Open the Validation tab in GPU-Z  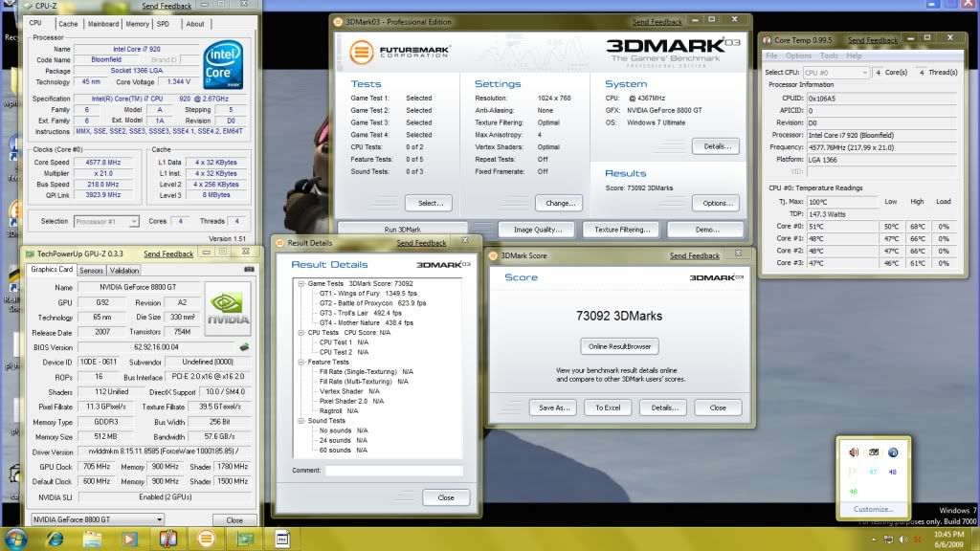(124, 271)
